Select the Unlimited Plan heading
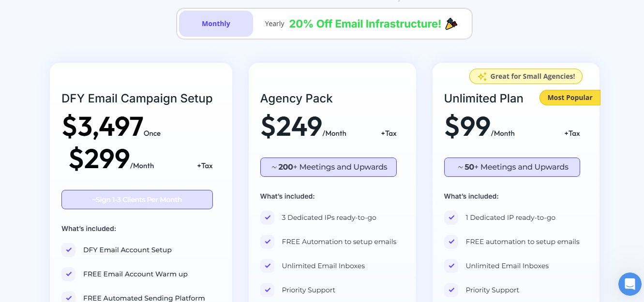Viewport: 644px width, 302px height. 483,98
